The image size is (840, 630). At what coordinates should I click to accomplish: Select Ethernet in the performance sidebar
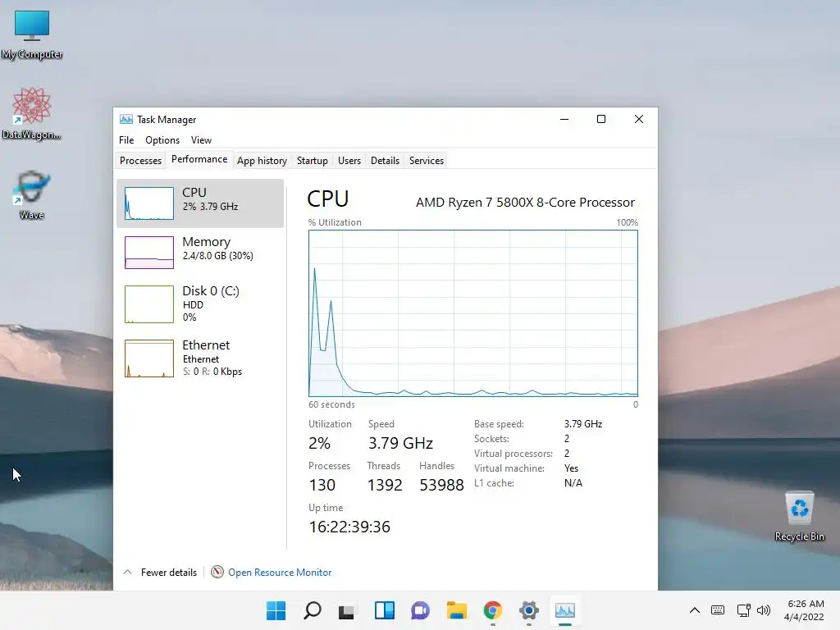click(x=200, y=358)
